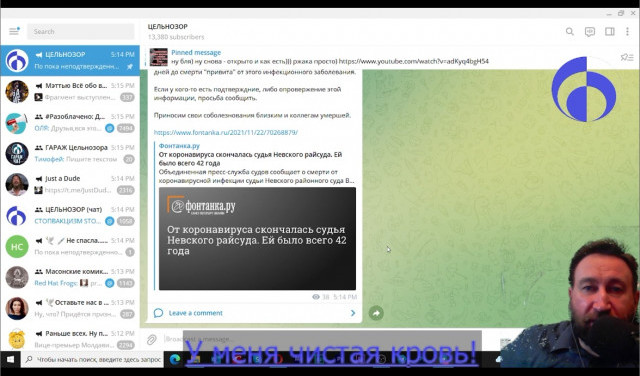Open Windows Start menu button
This screenshot has height=376, width=640.
(x=11, y=359)
